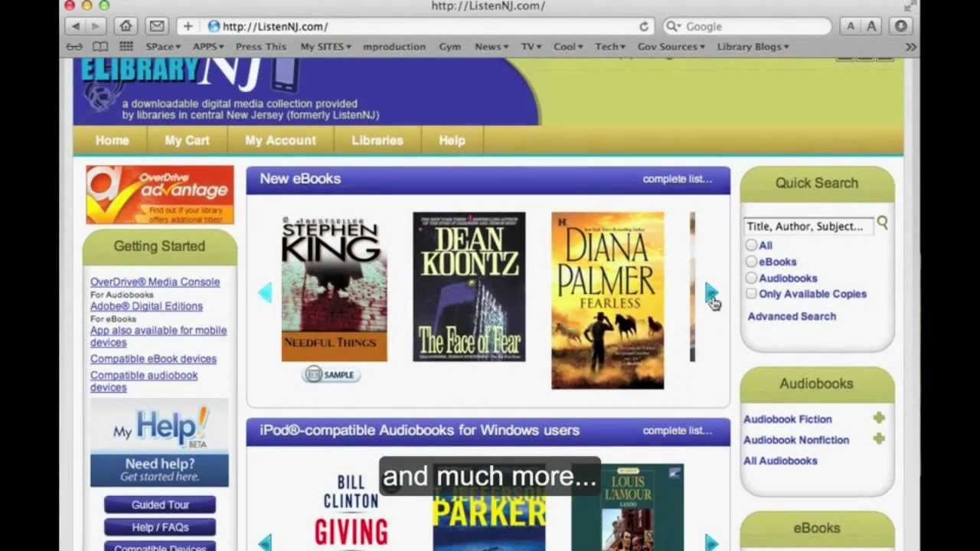Decrease text size with small A button
The image size is (980, 551).
point(851,26)
